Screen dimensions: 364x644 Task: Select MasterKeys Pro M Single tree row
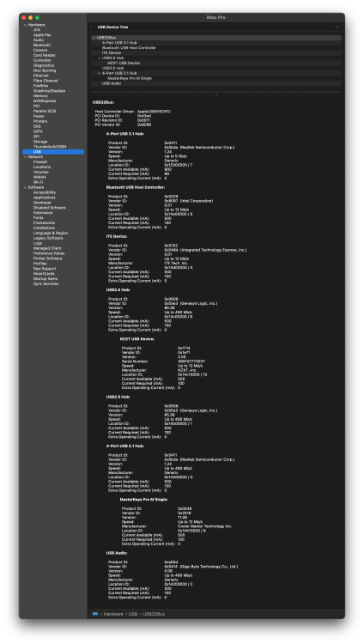click(216, 78)
